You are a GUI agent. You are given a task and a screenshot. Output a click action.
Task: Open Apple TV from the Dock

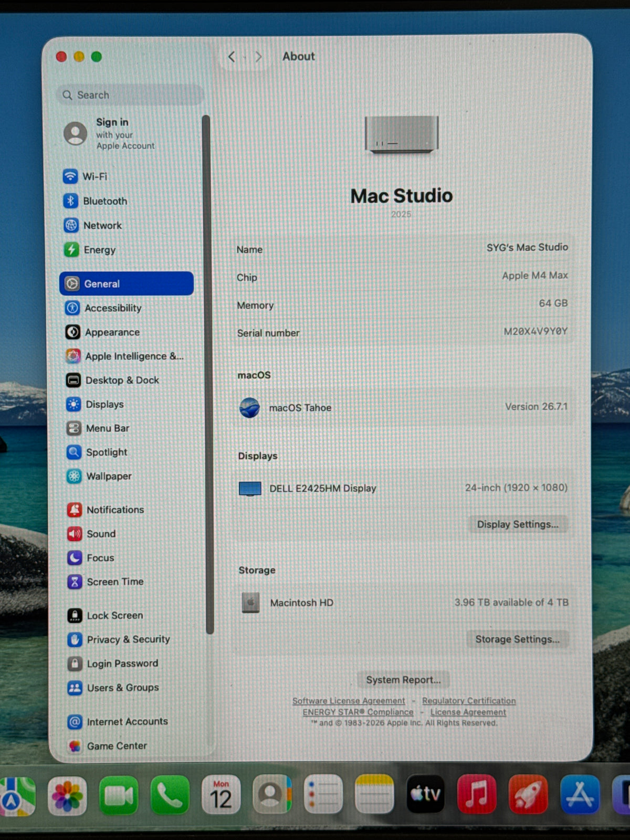(426, 794)
